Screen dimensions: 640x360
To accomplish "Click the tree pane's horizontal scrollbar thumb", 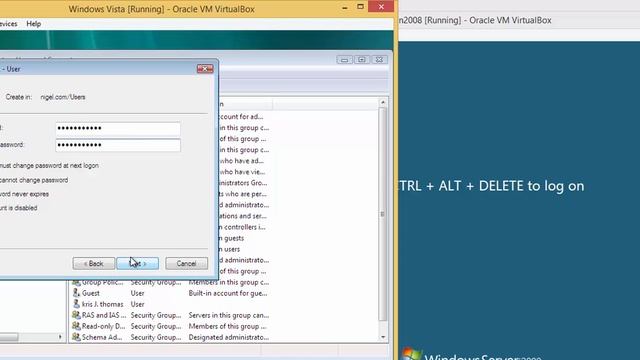I will (x=9, y=337).
